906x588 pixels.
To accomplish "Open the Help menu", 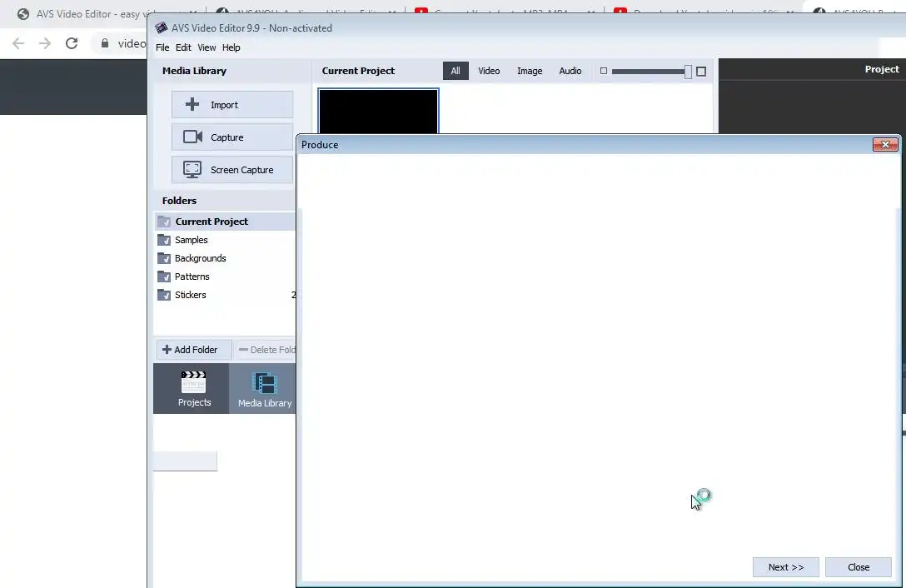I will coord(231,47).
